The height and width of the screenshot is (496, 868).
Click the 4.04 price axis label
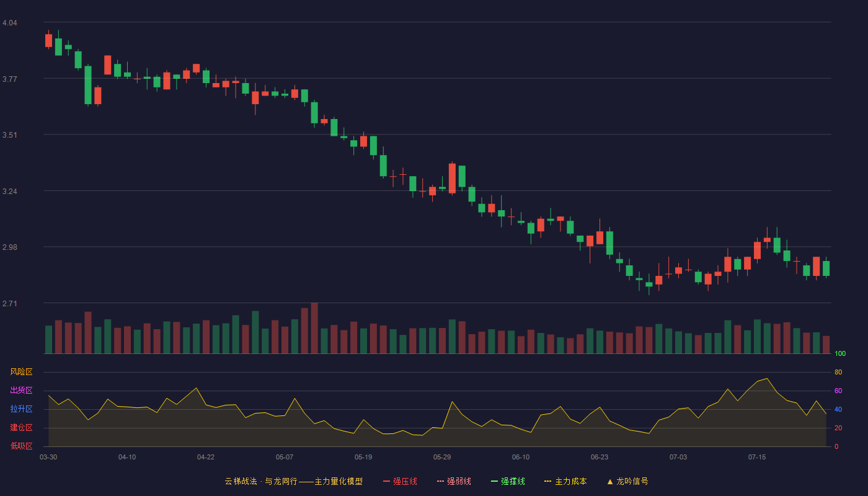point(10,23)
